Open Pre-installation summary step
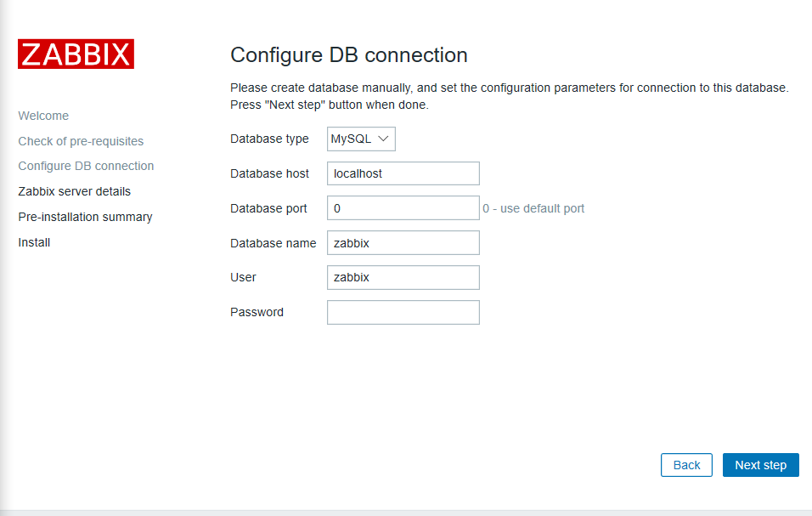 click(x=85, y=217)
